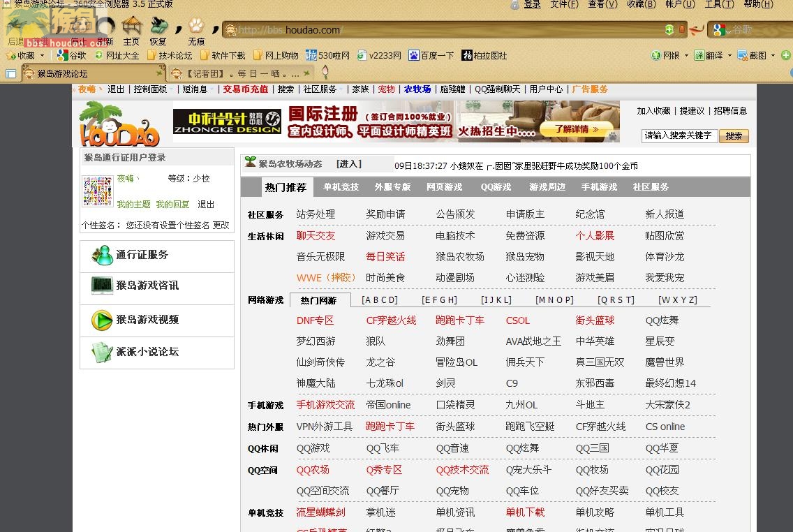Expand the 网银 dropdown arrow

click(x=686, y=56)
